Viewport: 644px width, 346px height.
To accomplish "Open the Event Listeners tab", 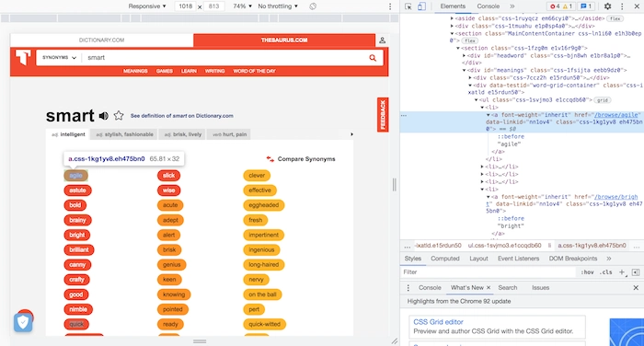I will point(518,259).
